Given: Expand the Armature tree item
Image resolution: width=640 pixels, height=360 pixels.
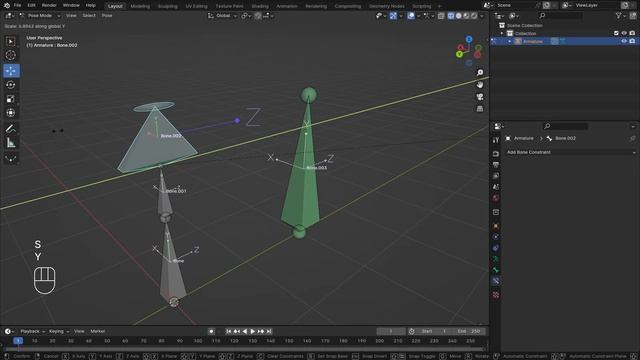Looking at the screenshot, I should [510, 41].
